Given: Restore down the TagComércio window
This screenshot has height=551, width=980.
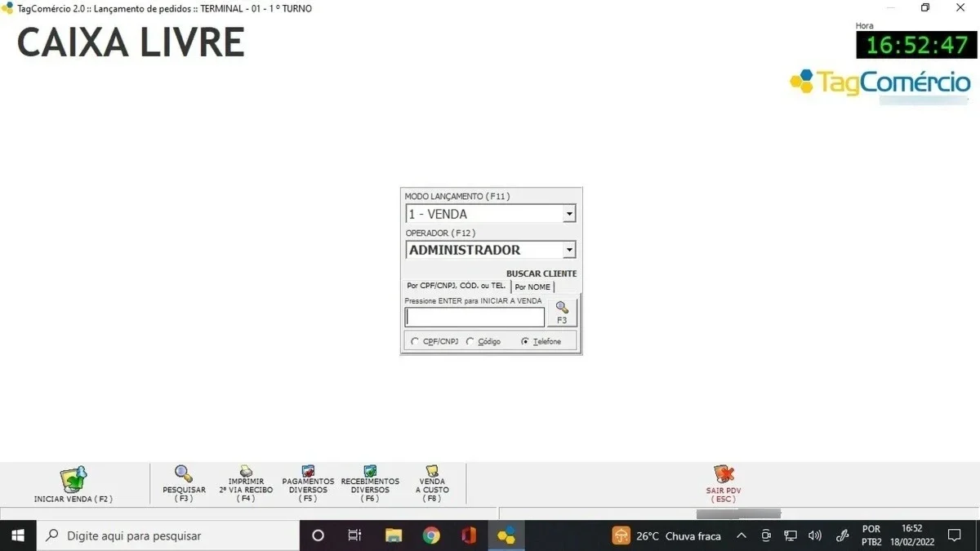Looking at the screenshot, I should click(925, 7).
